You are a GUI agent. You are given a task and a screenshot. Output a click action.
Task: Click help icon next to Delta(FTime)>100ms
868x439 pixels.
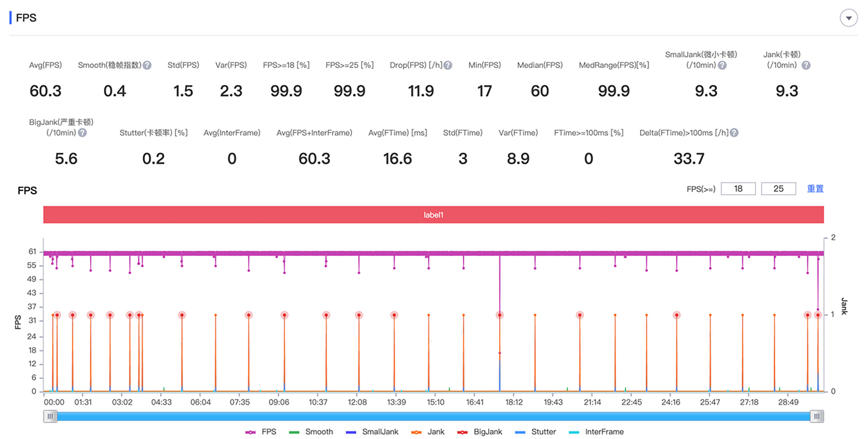coord(734,132)
